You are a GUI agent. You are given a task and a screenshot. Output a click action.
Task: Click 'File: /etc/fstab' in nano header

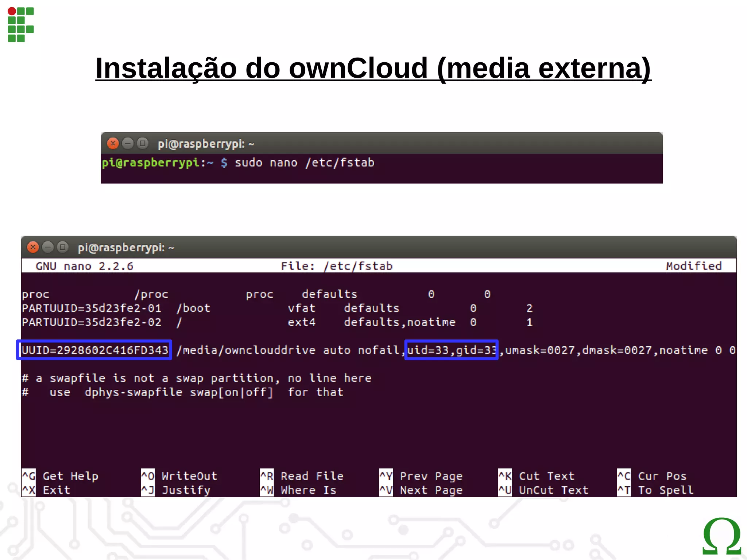(337, 266)
